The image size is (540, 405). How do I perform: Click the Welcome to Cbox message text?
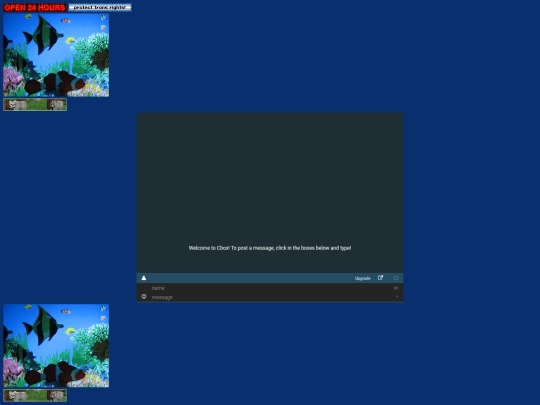[x=270, y=248]
